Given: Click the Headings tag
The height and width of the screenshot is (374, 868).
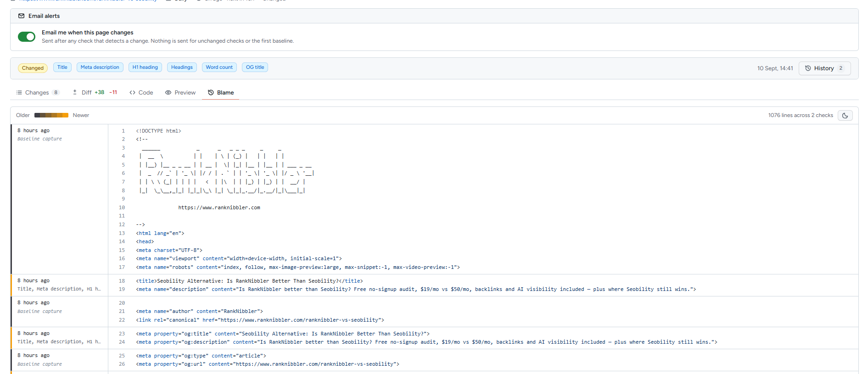Looking at the screenshot, I should tap(182, 67).
